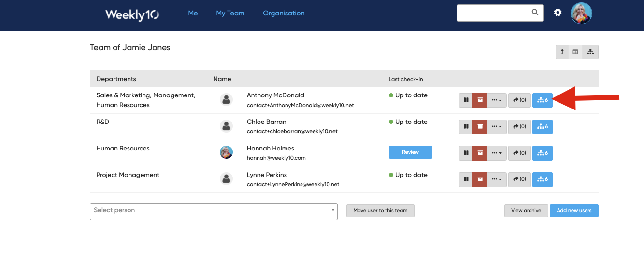Click Lynne Perkins's avatar placeholder
The width and height of the screenshot is (644, 272).
[226, 179]
